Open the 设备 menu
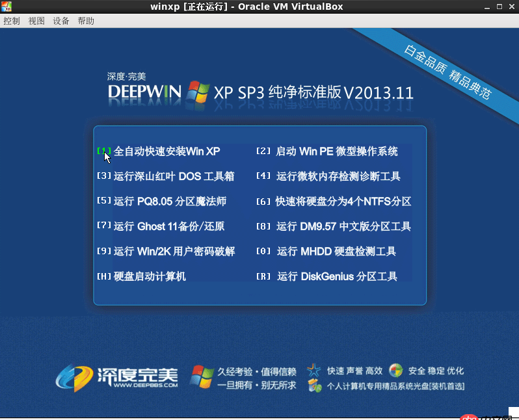 (61, 21)
